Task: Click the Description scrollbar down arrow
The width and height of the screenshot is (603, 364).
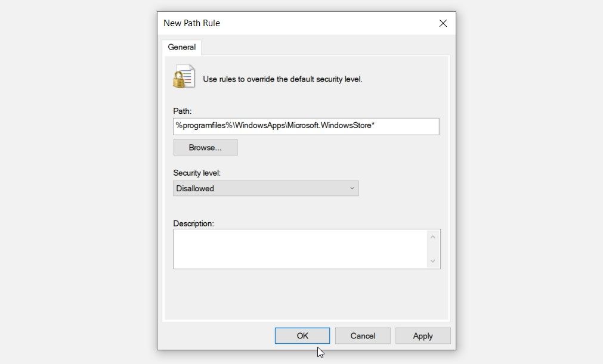Action: pyautogui.click(x=433, y=261)
